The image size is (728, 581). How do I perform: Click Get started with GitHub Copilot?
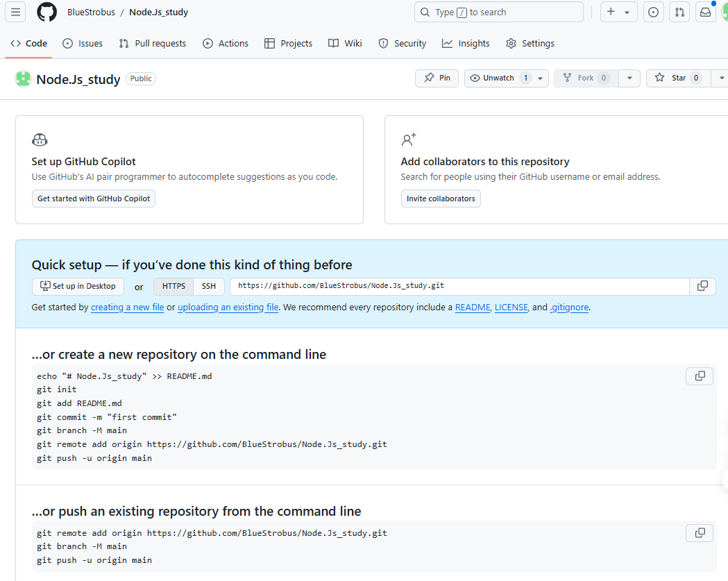(94, 199)
